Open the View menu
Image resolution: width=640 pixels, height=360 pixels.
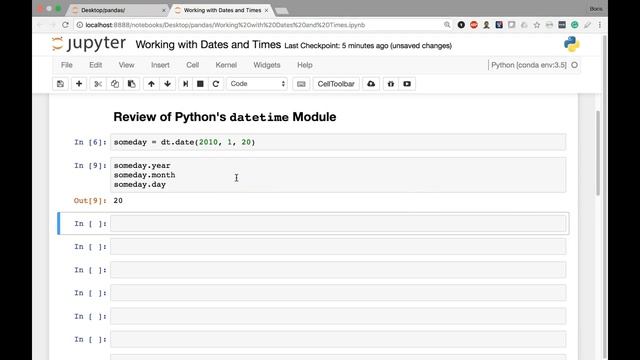pos(127,65)
